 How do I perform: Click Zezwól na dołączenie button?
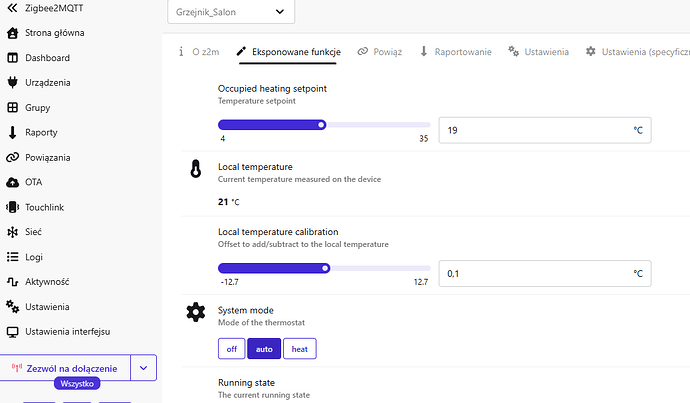65,368
